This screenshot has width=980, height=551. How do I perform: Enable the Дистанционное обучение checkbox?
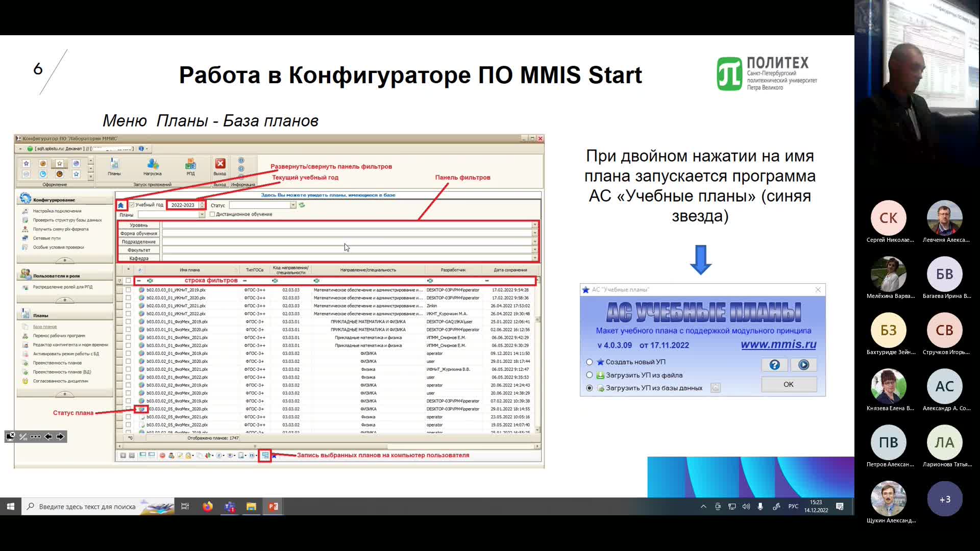click(x=212, y=214)
